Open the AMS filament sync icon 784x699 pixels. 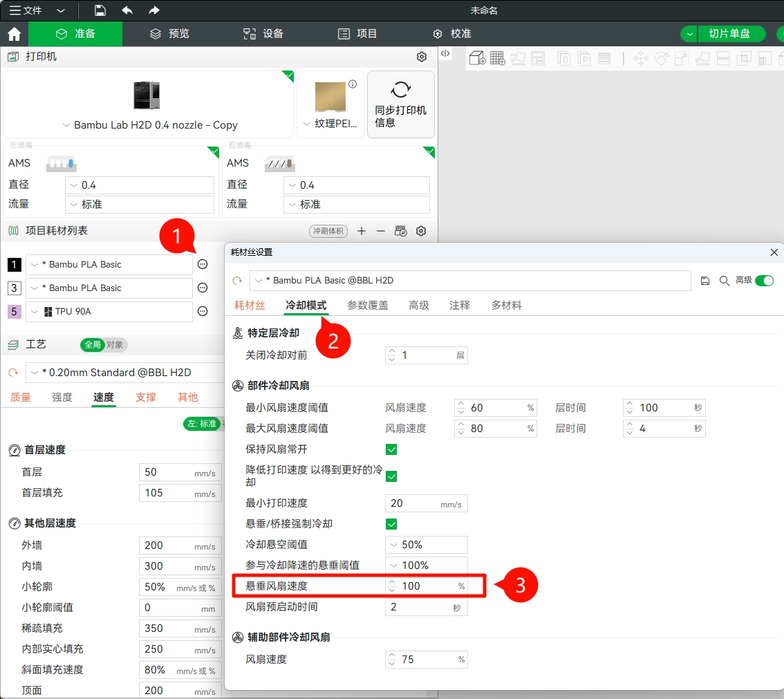(400, 231)
